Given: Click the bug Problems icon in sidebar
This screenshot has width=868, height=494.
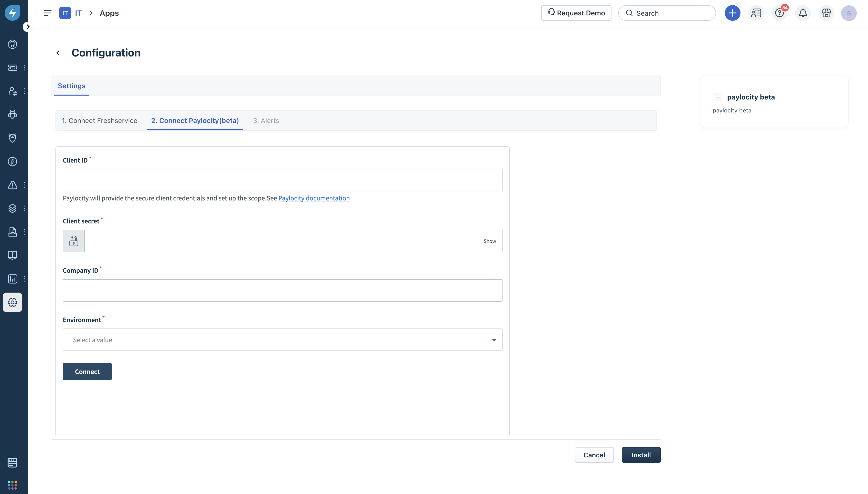Looking at the screenshot, I should click(x=12, y=115).
